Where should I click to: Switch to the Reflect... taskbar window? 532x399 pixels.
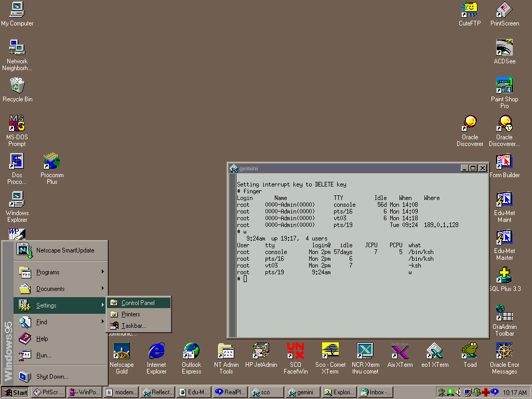157,393
